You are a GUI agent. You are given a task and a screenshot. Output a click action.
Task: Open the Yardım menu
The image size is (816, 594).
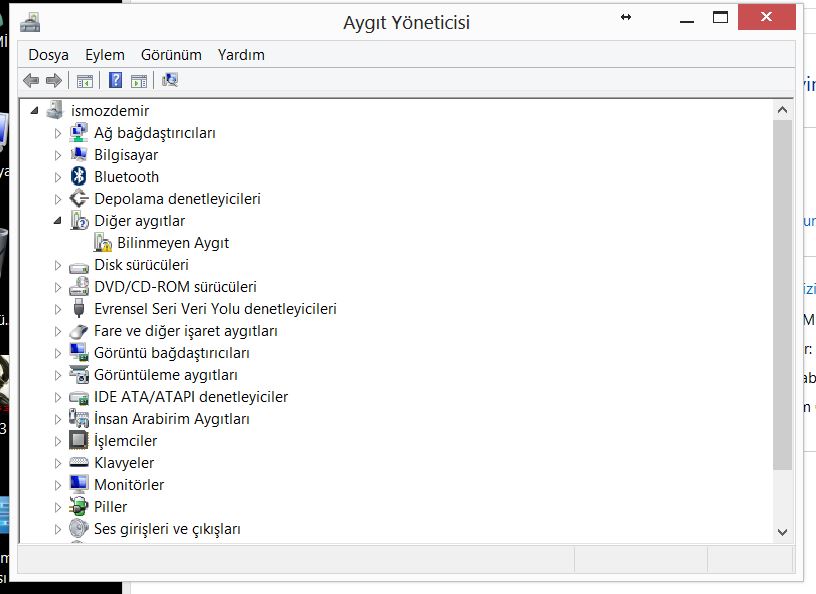tap(241, 55)
